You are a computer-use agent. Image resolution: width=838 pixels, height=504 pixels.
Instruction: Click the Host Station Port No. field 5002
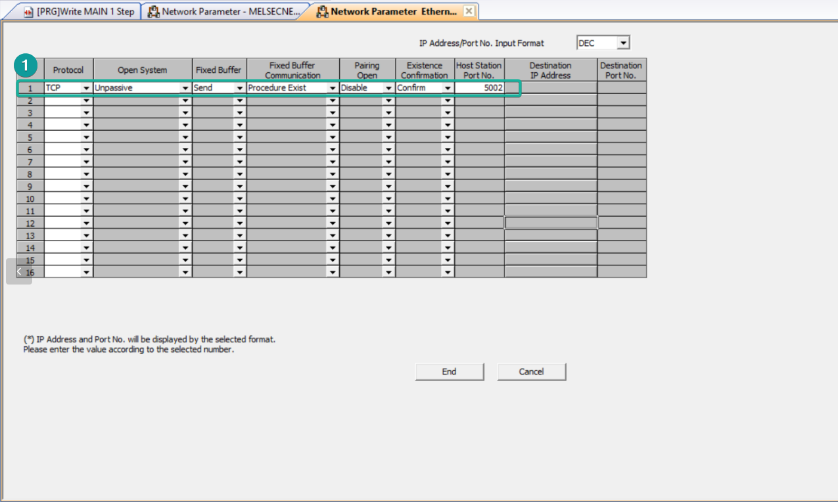click(x=480, y=88)
